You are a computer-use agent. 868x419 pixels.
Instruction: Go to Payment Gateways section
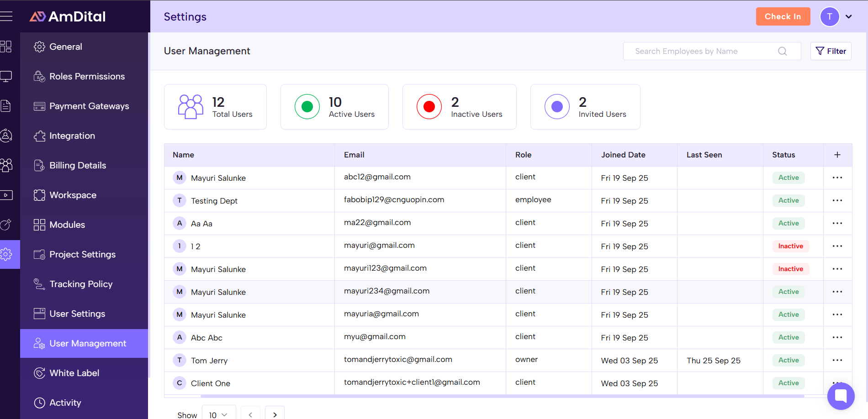[89, 106]
